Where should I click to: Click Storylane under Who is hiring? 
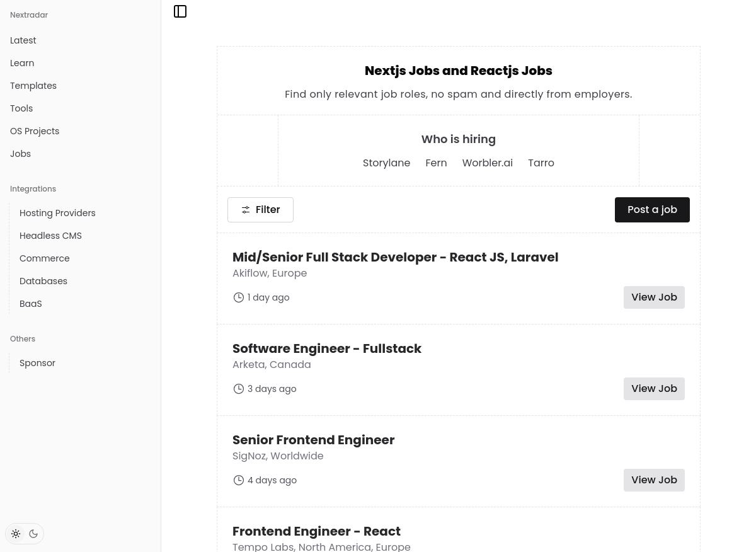[x=386, y=163]
